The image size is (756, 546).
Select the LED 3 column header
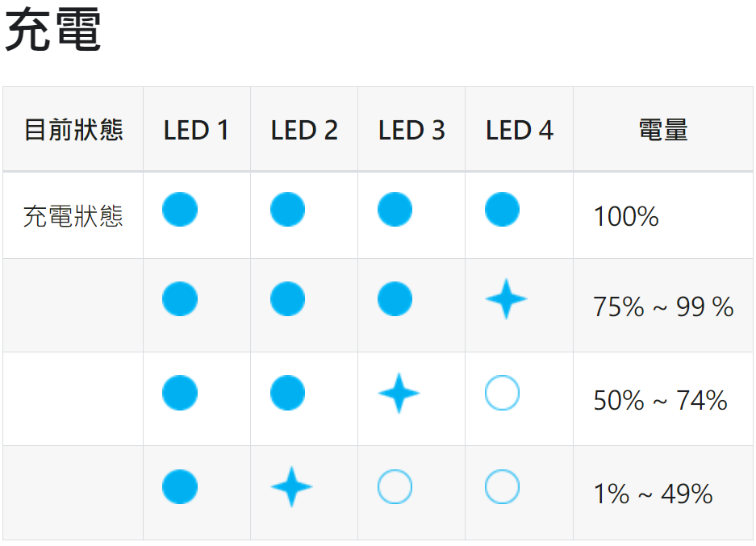(411, 130)
